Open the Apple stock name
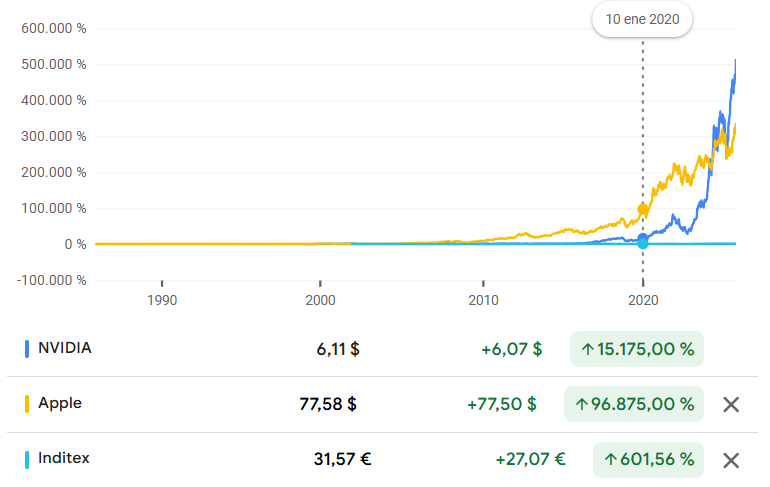Screen dimensions: 770x487 tap(60, 403)
